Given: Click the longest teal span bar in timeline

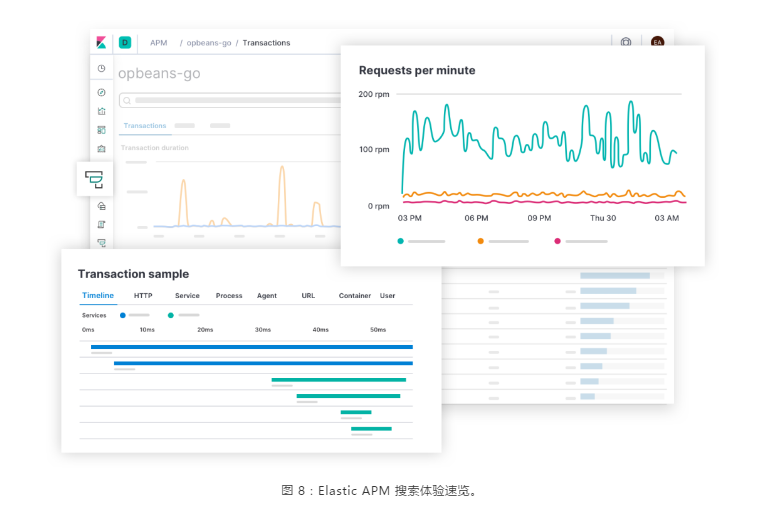Looking at the screenshot, I should (x=339, y=380).
